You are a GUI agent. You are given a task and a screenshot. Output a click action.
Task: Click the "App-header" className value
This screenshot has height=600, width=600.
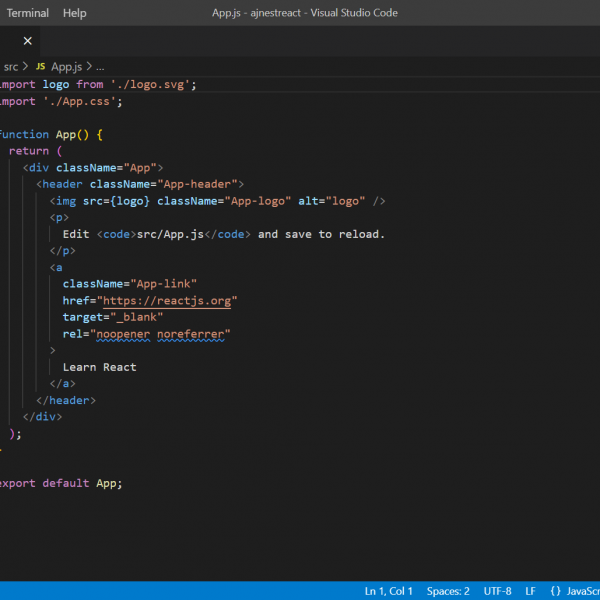pos(196,184)
